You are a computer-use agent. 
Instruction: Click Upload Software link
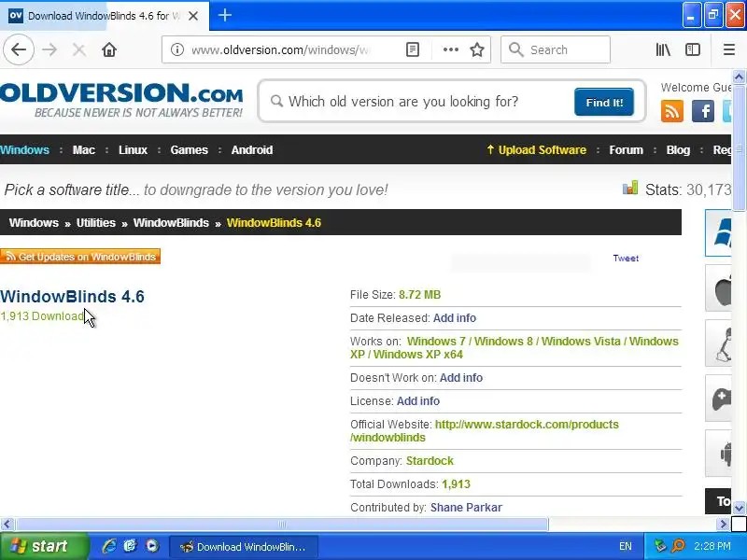(x=536, y=149)
